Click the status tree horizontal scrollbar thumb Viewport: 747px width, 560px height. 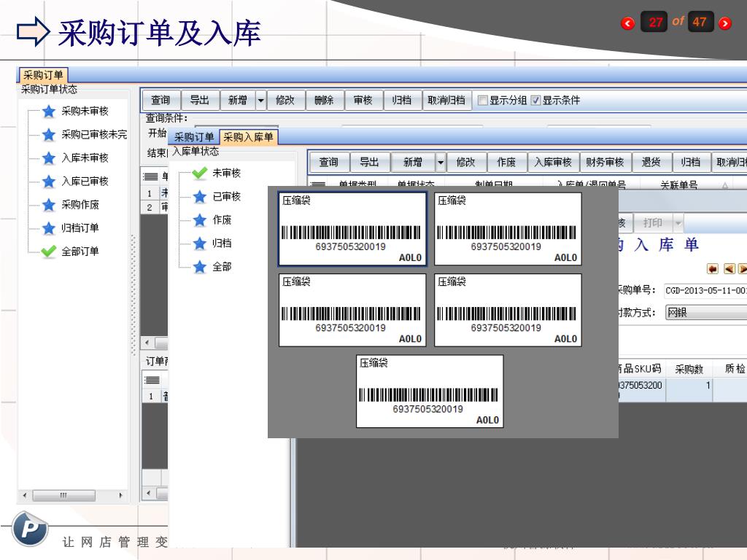click(x=64, y=495)
